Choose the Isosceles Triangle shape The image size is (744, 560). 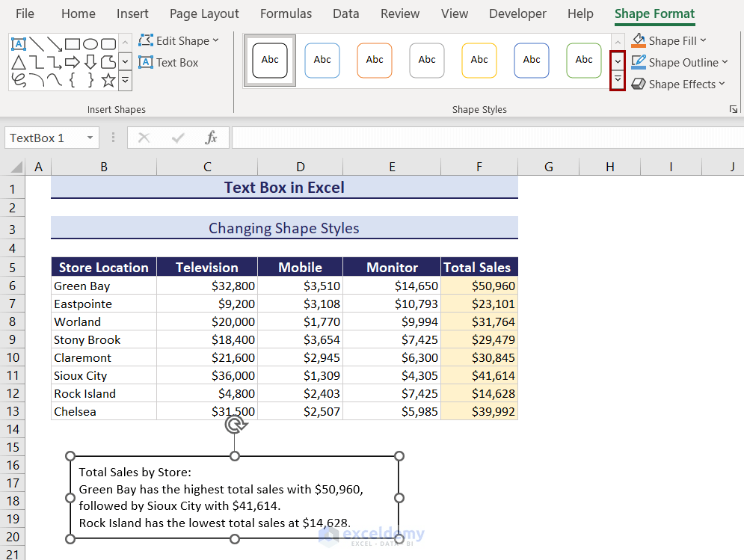coord(18,62)
